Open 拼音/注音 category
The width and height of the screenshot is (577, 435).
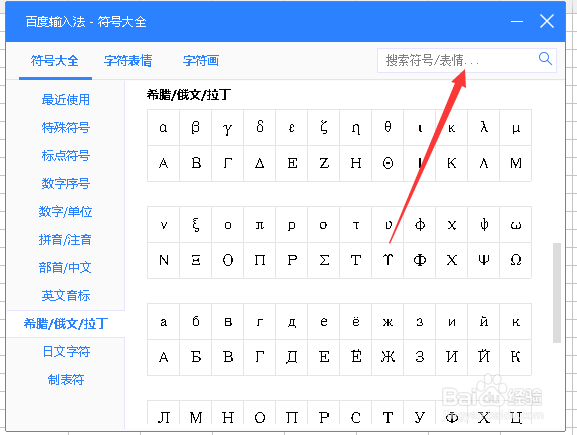(x=65, y=240)
